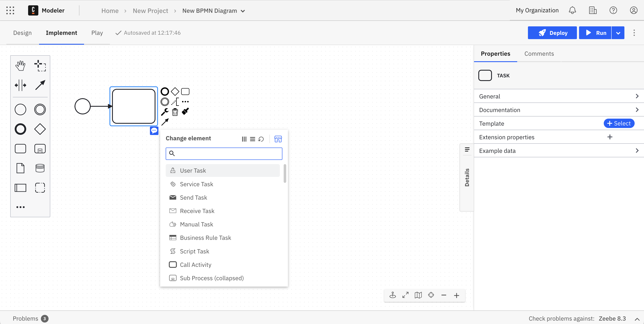
Task: Select the Hand tool in the palette
Action: click(x=20, y=65)
